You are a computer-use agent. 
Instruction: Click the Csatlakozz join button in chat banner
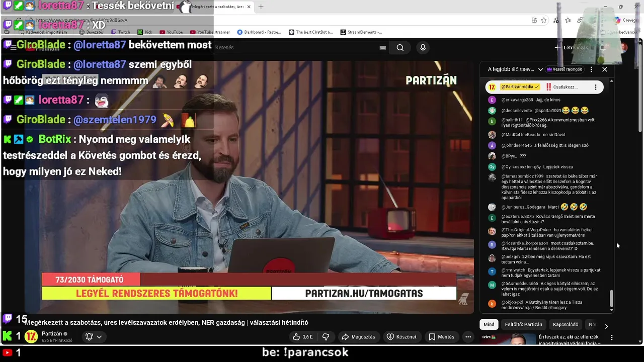(561, 87)
